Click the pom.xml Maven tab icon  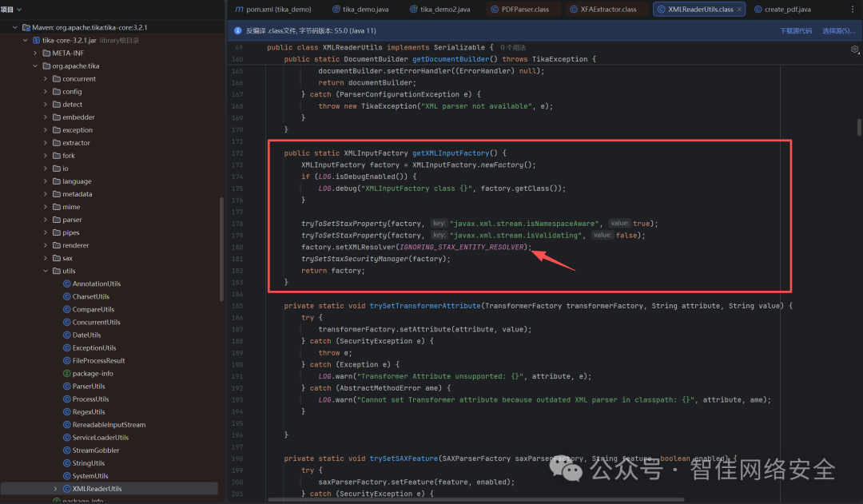click(x=239, y=9)
